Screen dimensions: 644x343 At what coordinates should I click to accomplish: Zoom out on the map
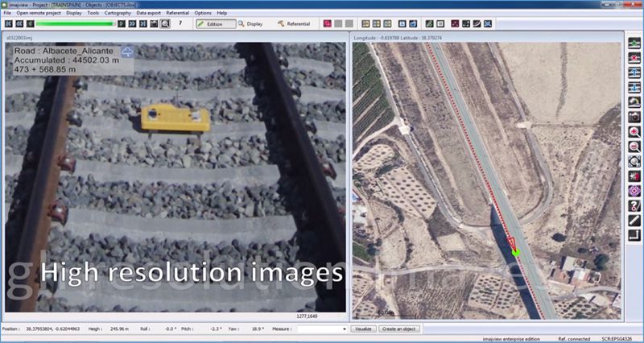pos(634,147)
